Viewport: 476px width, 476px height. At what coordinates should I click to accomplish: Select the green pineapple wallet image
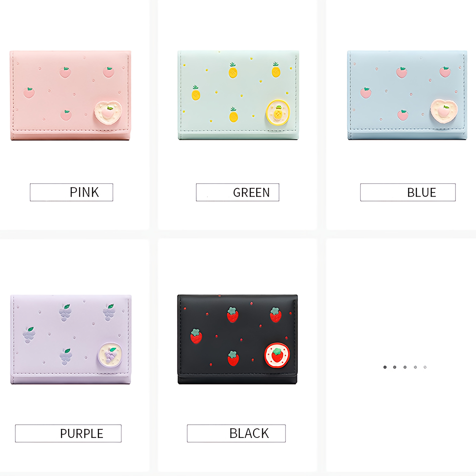pos(238,95)
